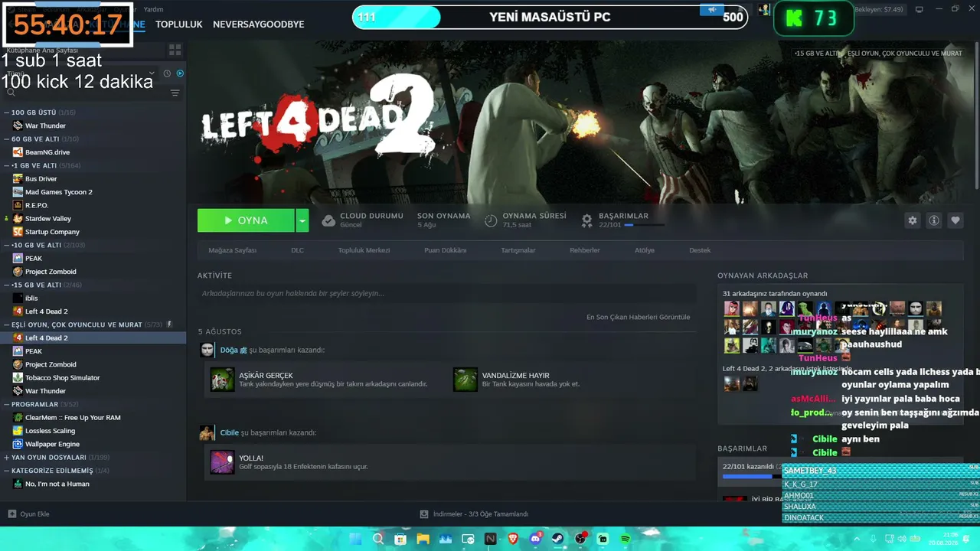Open the YOLLA! achievement icon

point(223,461)
